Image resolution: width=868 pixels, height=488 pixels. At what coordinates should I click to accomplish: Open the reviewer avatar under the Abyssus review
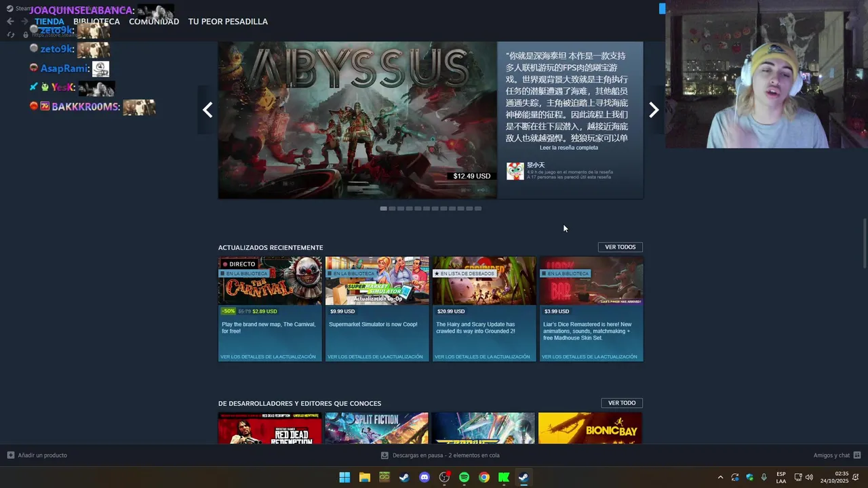[515, 171]
